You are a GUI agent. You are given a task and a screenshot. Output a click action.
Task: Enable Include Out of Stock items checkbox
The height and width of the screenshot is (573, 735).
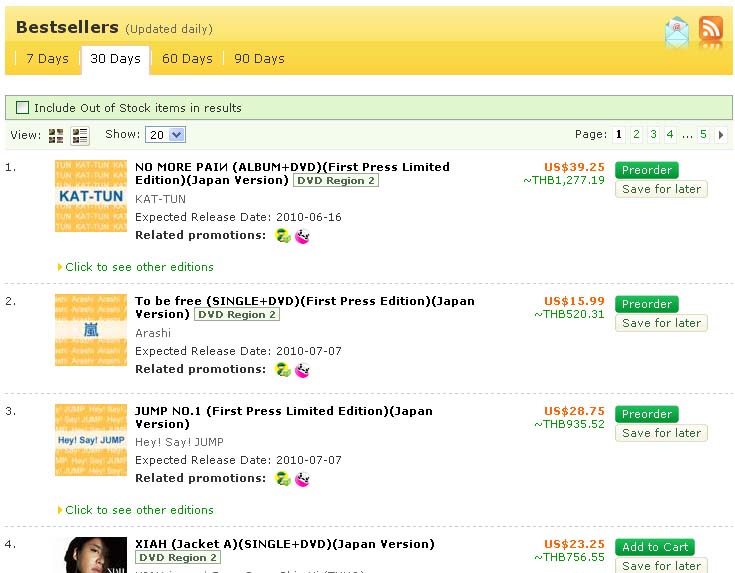(22, 108)
